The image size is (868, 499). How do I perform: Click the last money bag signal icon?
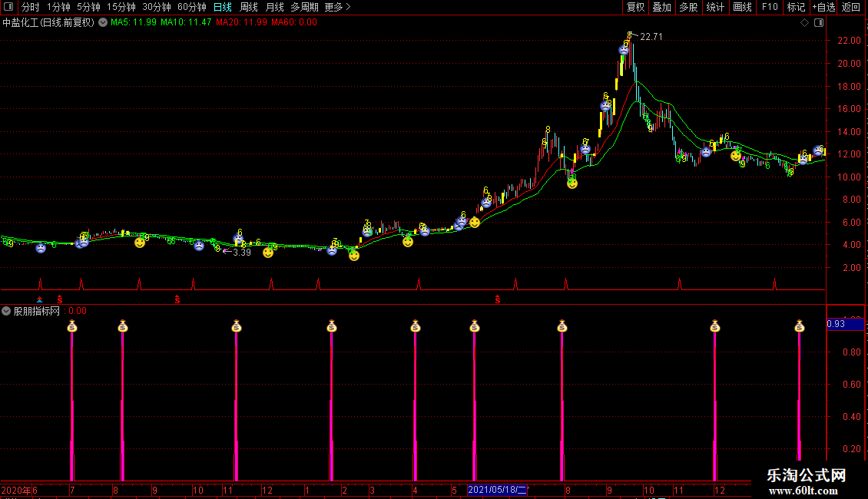click(799, 326)
